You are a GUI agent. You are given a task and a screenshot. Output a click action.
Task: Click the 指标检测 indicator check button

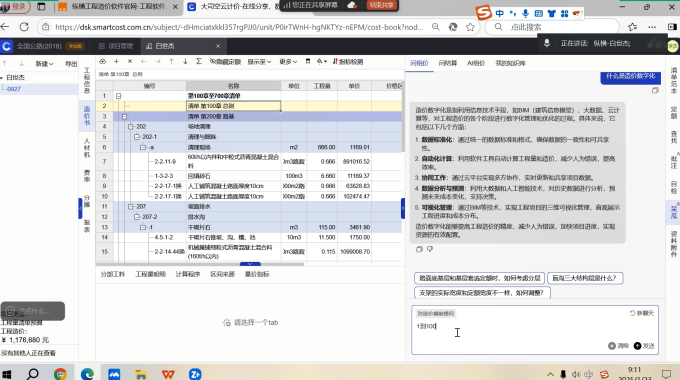click(x=348, y=62)
